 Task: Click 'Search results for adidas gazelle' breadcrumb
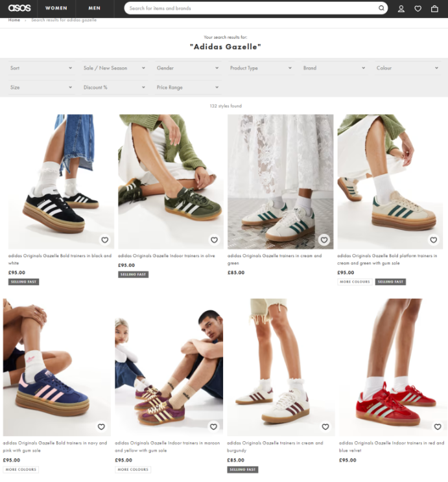(x=64, y=20)
